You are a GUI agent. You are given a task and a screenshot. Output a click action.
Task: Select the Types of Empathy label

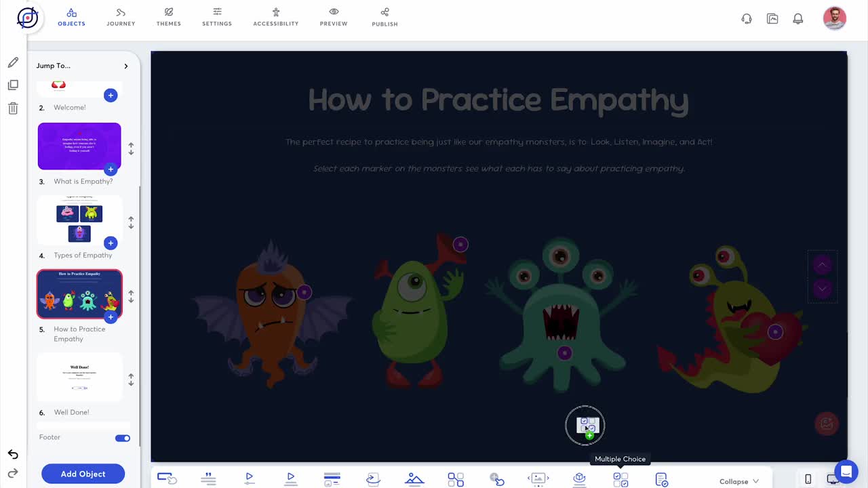[83, 256]
